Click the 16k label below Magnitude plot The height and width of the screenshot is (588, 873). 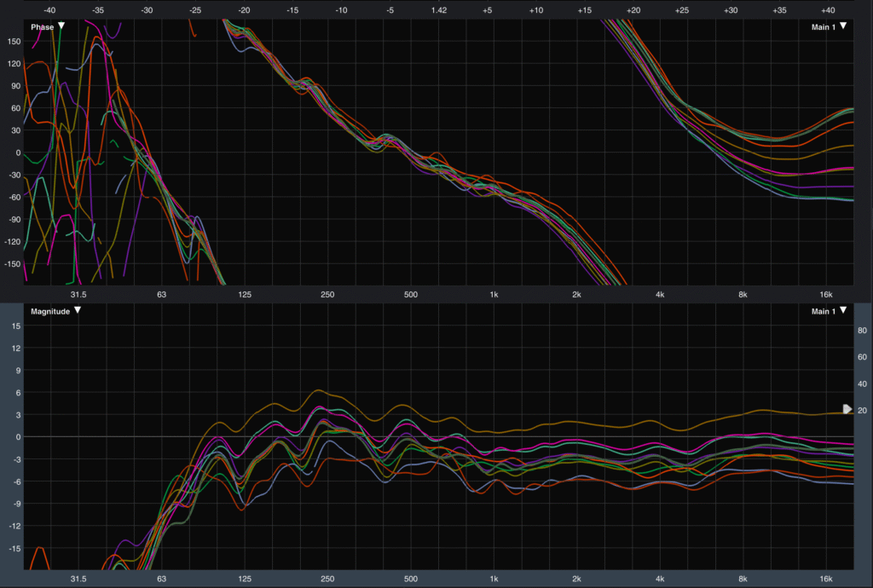click(826, 579)
